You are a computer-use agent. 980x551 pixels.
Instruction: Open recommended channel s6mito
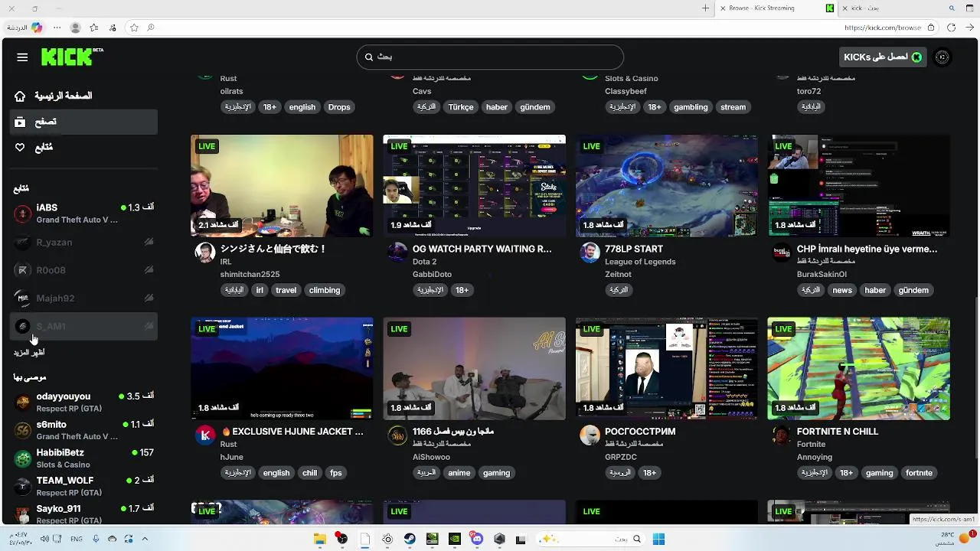click(x=84, y=430)
